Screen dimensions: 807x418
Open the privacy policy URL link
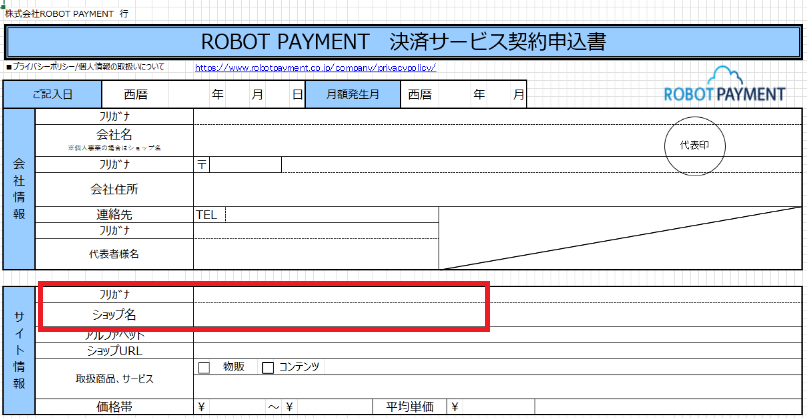click(x=316, y=67)
